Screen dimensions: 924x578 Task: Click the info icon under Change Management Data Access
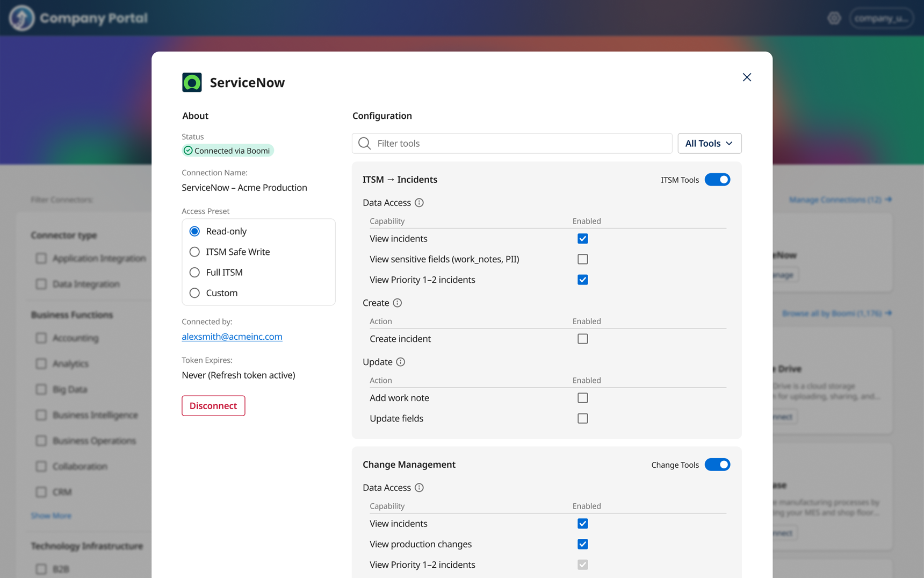(420, 488)
